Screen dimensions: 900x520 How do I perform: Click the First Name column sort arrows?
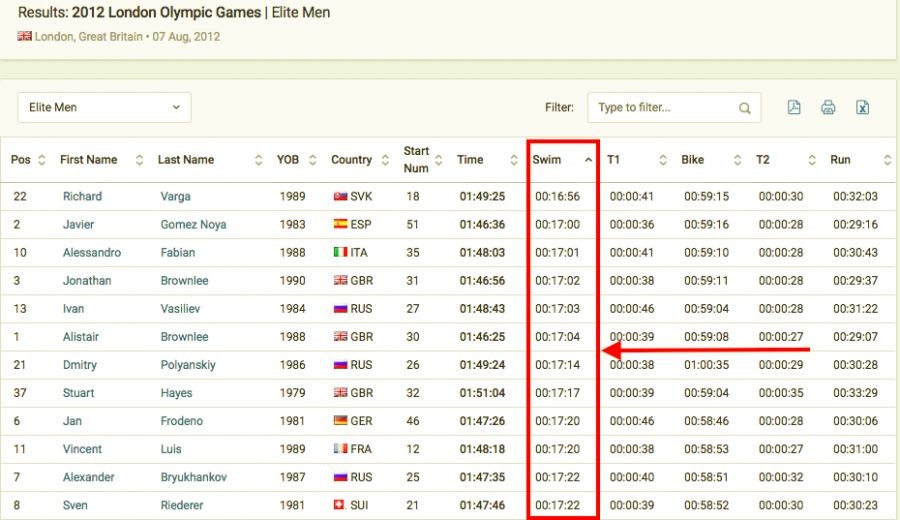[x=139, y=160]
